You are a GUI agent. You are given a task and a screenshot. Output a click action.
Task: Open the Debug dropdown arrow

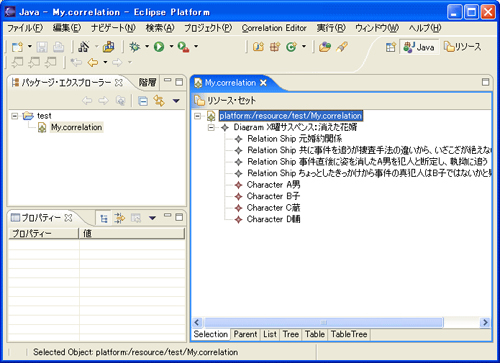[147, 46]
